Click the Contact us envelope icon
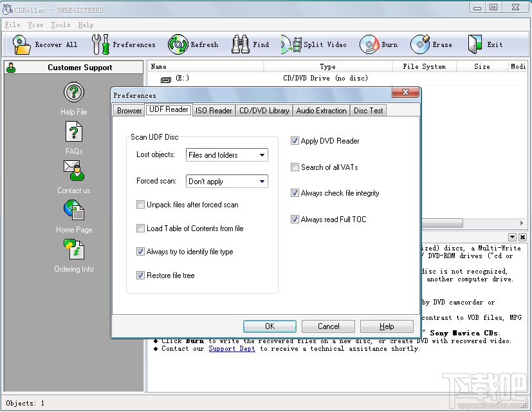The width and height of the screenshot is (532, 412). click(73, 171)
